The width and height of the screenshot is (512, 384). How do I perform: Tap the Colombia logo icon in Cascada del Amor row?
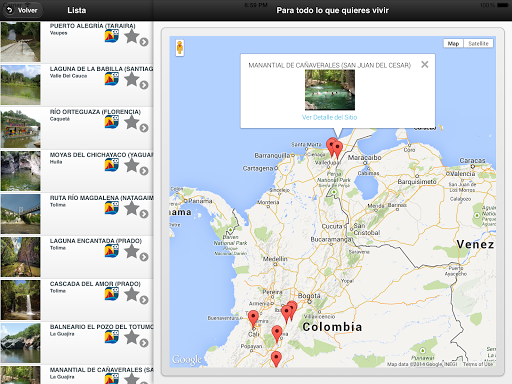pyautogui.click(x=112, y=294)
